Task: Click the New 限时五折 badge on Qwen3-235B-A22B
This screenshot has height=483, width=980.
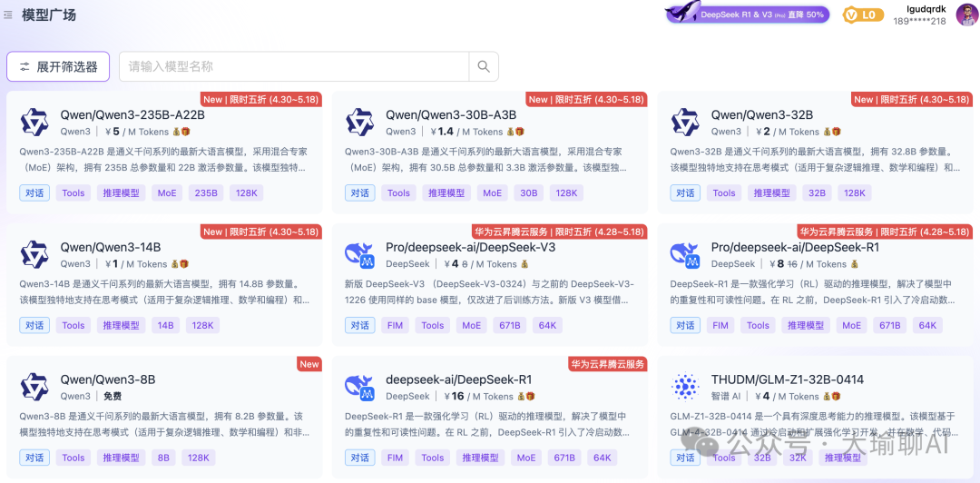Action: pyautogui.click(x=261, y=100)
